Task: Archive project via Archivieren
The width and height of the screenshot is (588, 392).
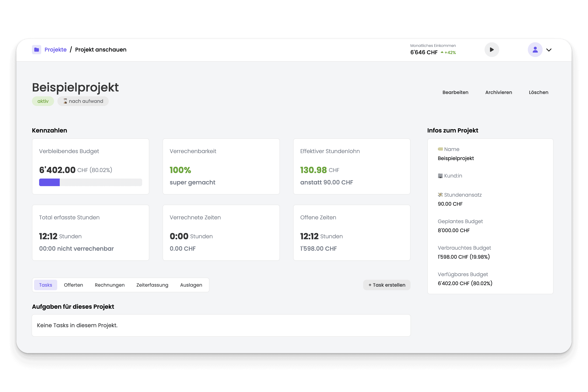Action: 498,92
